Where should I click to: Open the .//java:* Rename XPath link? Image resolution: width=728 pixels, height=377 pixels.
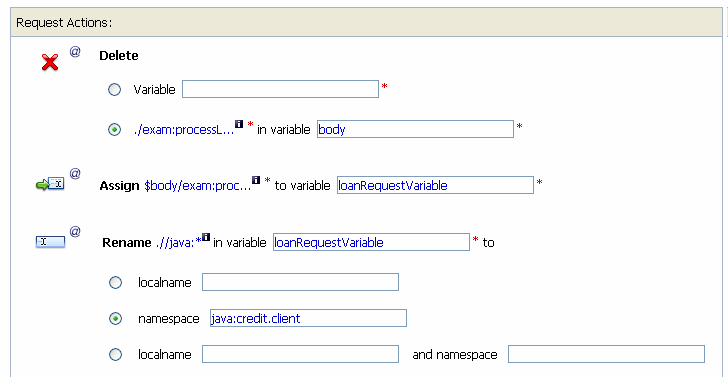pyautogui.click(x=178, y=242)
